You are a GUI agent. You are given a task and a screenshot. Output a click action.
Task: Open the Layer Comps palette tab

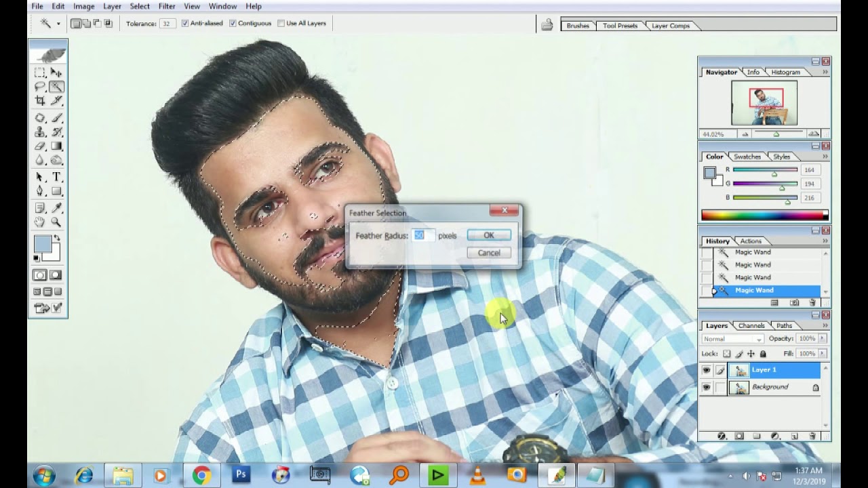click(x=670, y=26)
